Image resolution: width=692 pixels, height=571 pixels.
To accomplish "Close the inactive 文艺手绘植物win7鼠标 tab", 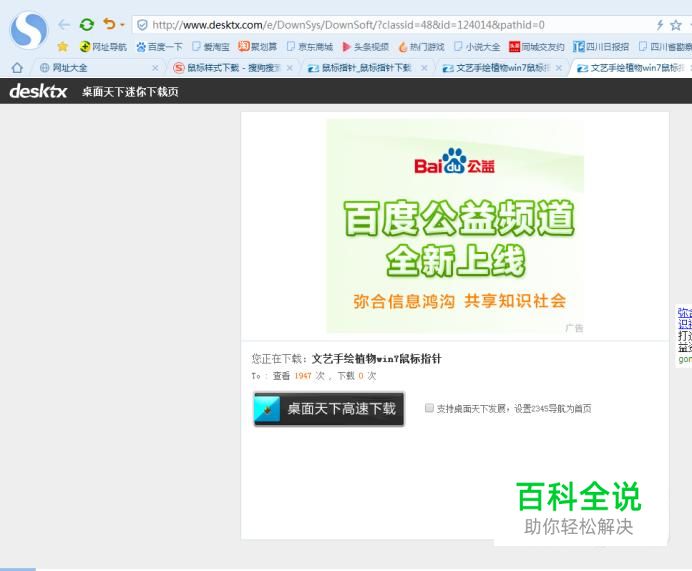I will click(x=559, y=68).
